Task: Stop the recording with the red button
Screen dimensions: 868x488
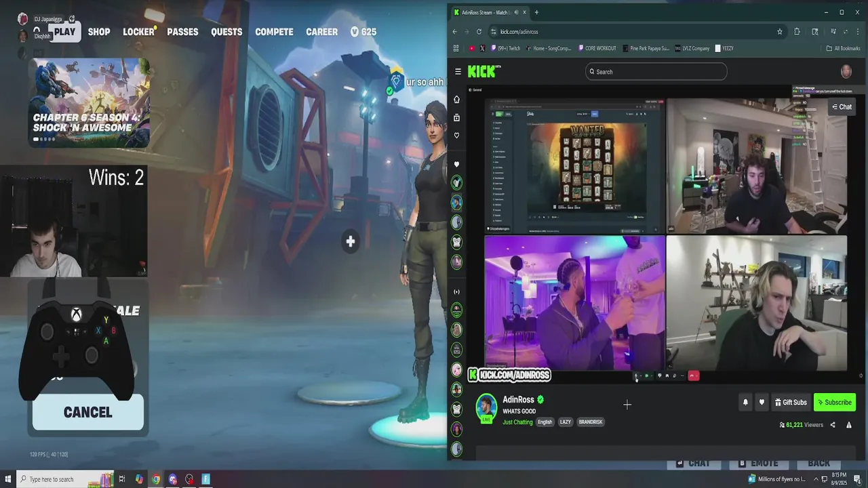Action: pos(693,375)
